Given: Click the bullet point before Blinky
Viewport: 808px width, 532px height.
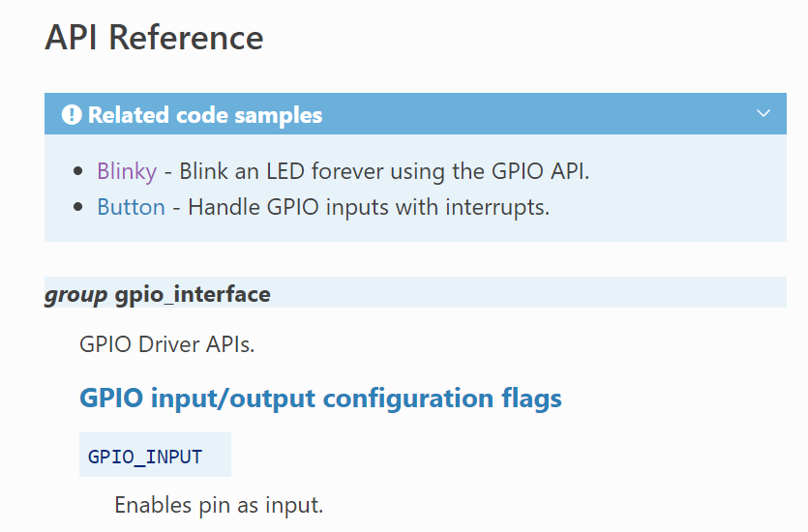Looking at the screenshot, I should tap(78, 172).
